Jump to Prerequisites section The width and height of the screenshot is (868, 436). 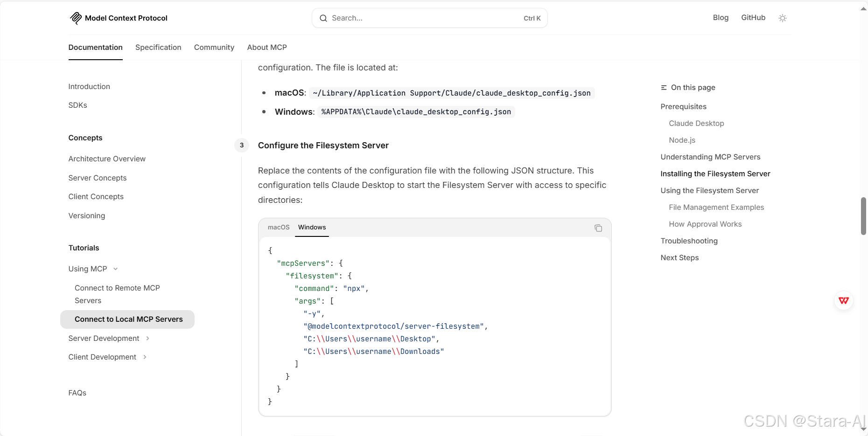[x=683, y=107]
